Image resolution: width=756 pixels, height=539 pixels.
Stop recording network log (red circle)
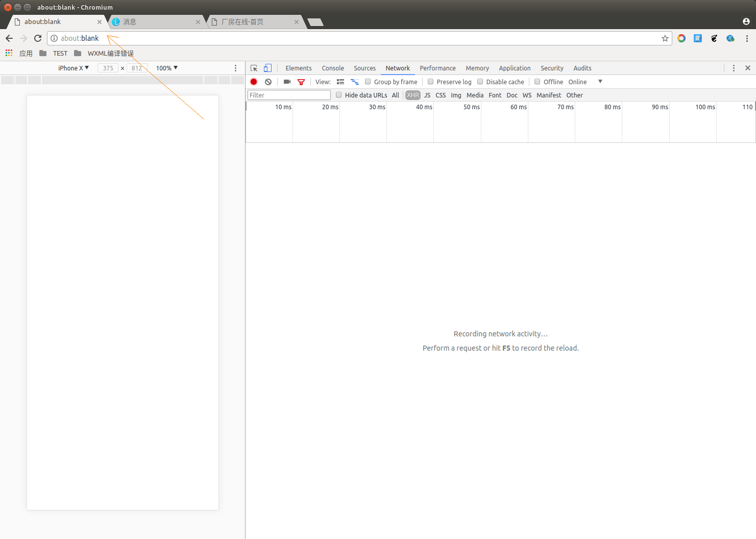click(x=254, y=82)
